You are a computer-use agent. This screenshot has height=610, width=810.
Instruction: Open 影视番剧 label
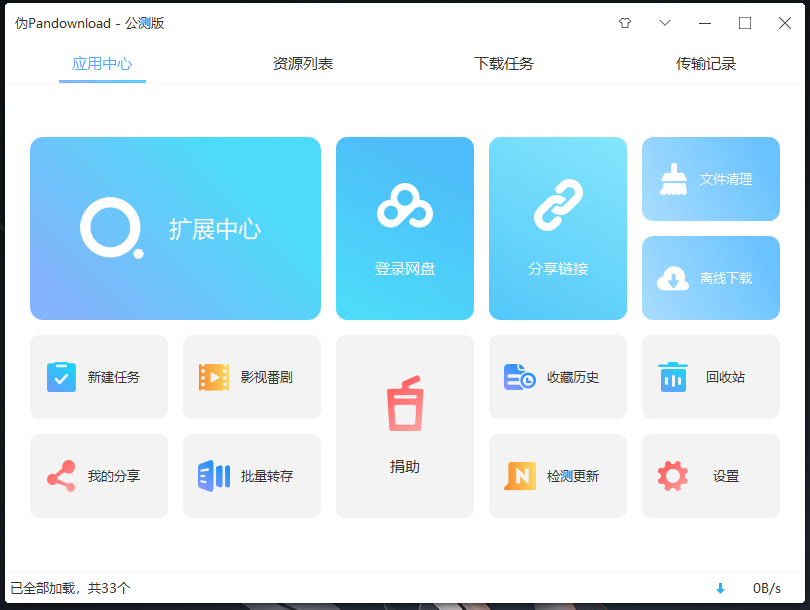pyautogui.click(x=267, y=377)
